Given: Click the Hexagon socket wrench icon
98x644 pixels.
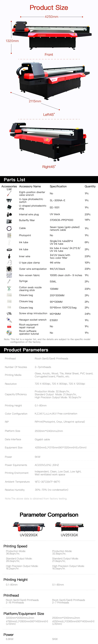Looking at the screenshot, I should pos(9,320).
